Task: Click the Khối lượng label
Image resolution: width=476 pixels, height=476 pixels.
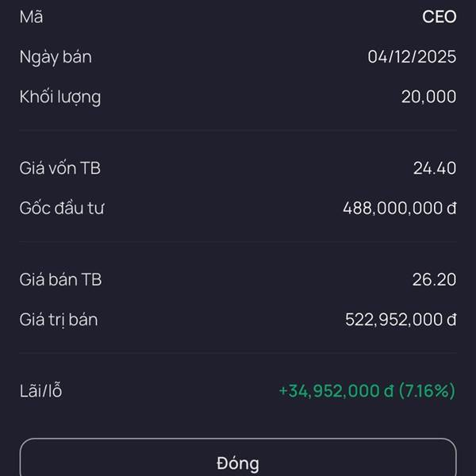Action: click(60, 98)
